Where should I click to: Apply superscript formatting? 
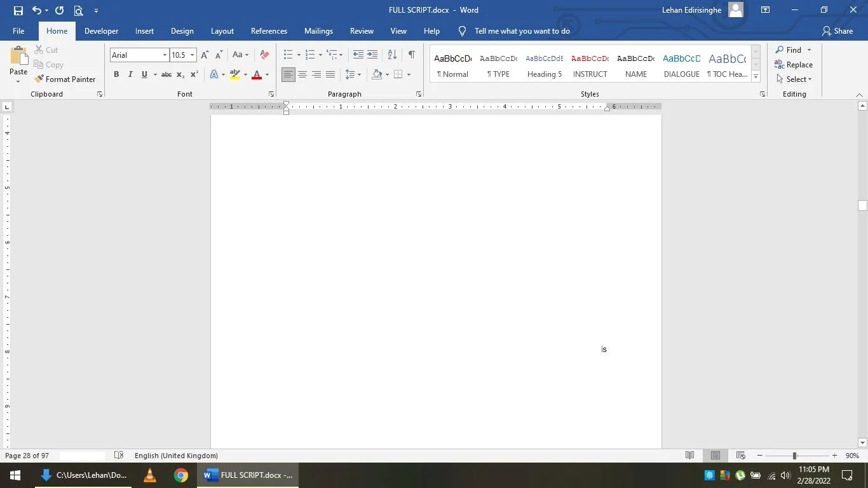(x=194, y=74)
